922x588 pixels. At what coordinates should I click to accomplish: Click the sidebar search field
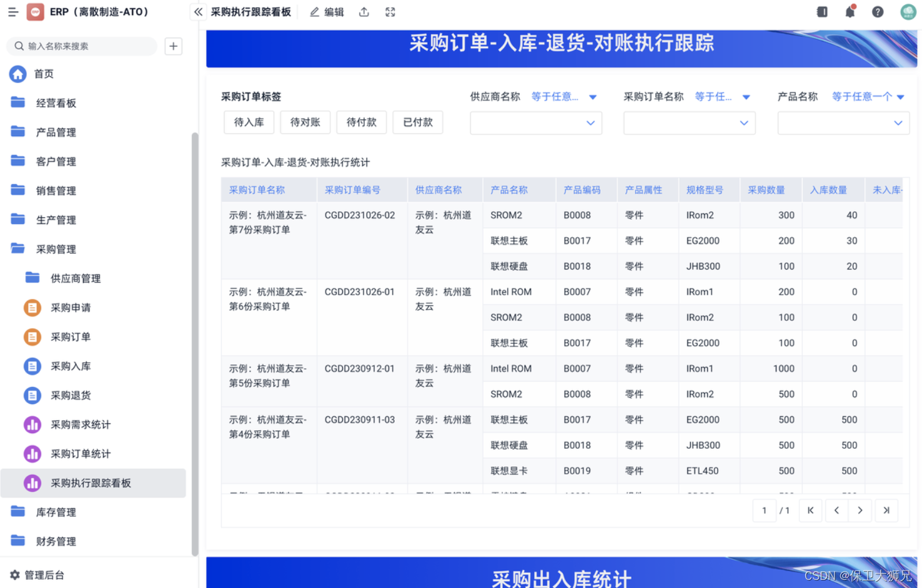(x=82, y=46)
